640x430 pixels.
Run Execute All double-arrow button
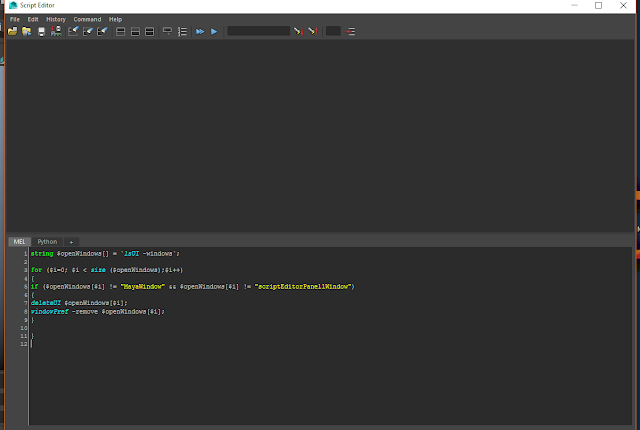point(200,31)
